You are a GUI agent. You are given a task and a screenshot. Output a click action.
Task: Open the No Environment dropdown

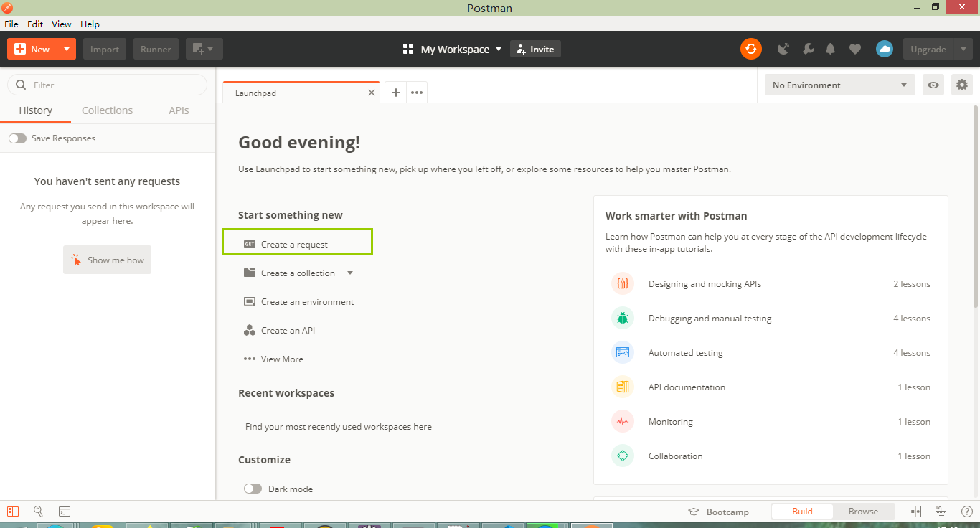840,85
